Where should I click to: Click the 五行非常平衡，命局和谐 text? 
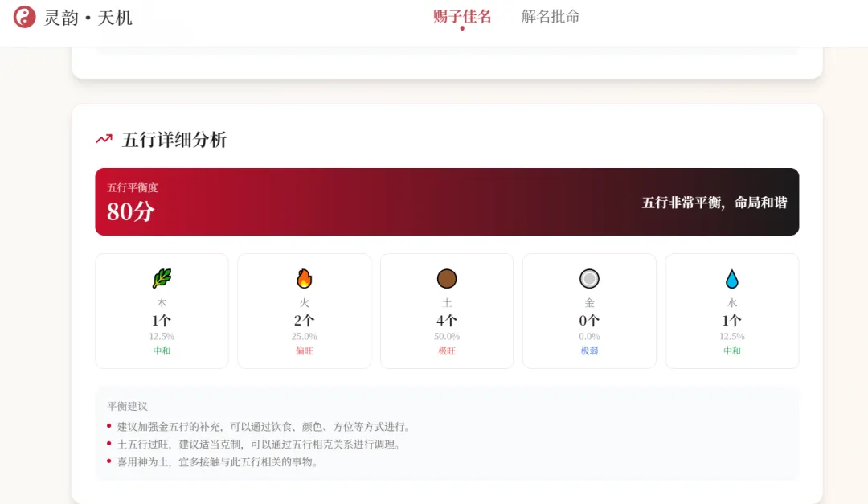point(714,203)
